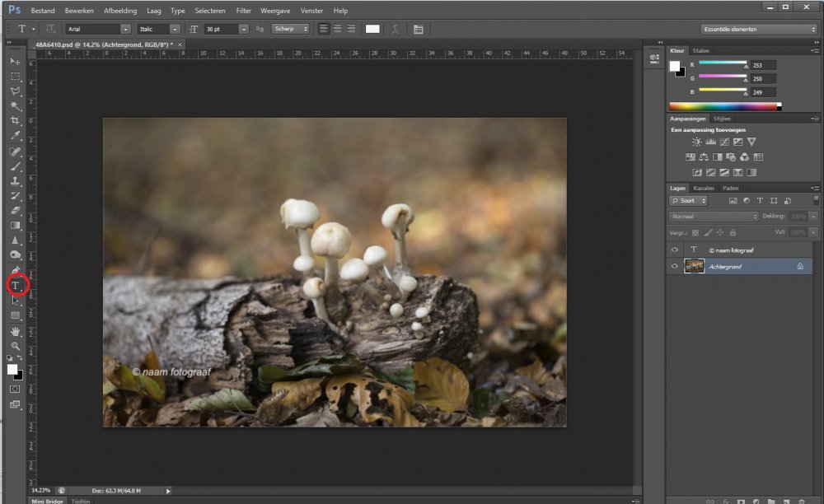Click the white text color swatch in options bar
Image resolution: width=824 pixels, height=504 pixels.
[x=372, y=29]
